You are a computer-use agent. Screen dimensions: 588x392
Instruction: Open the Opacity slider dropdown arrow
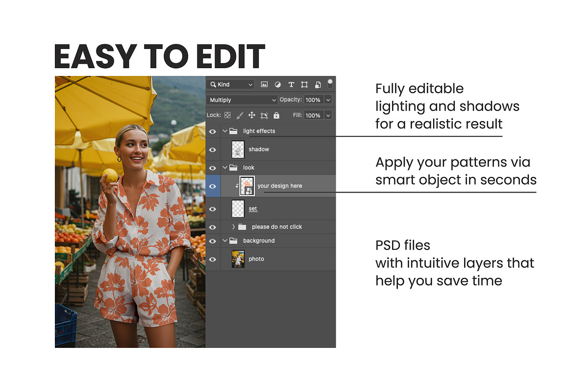(328, 100)
